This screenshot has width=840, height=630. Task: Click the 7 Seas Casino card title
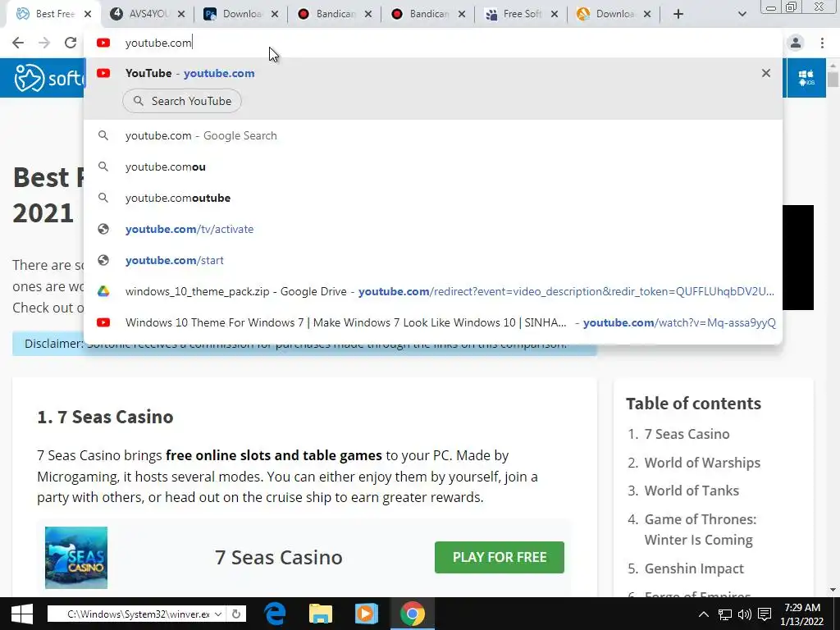[279, 557]
